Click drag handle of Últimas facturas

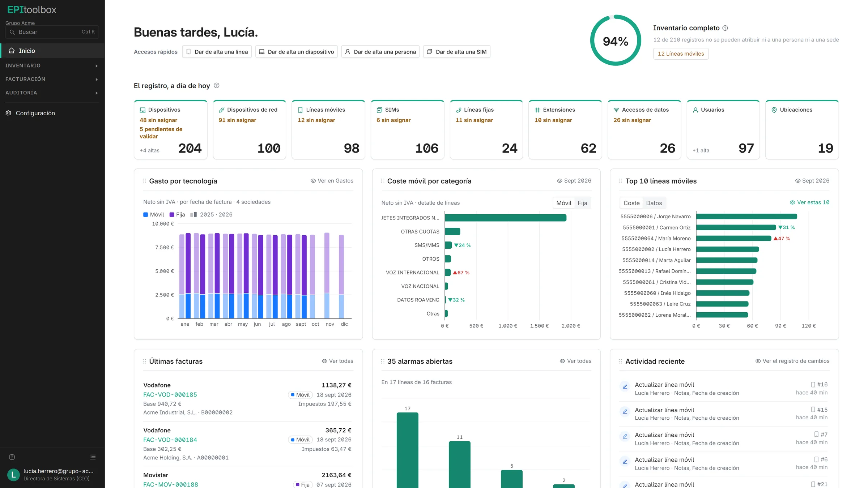pos(144,361)
